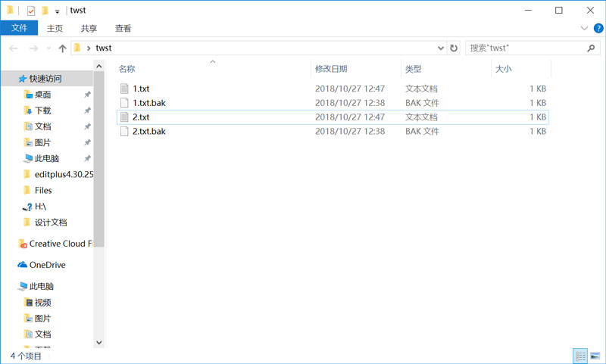The height and width of the screenshot is (364, 606).
Task: Click the quick access star icon
Action: [x=23, y=79]
